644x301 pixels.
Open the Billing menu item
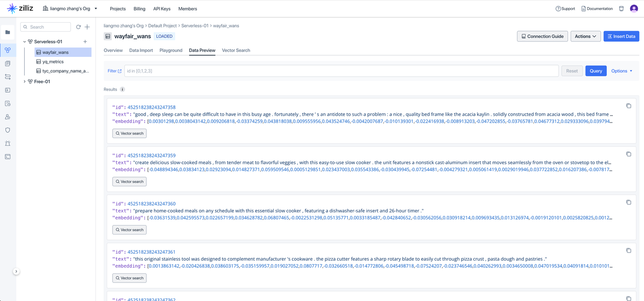click(x=139, y=9)
